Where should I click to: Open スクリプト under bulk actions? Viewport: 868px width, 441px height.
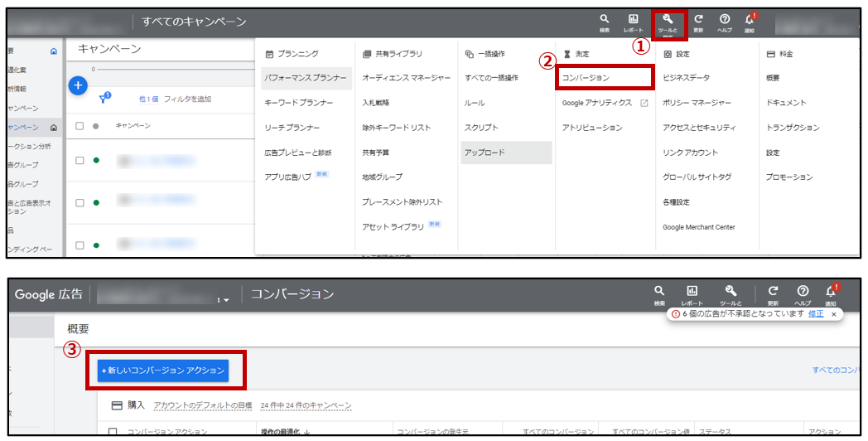click(481, 128)
